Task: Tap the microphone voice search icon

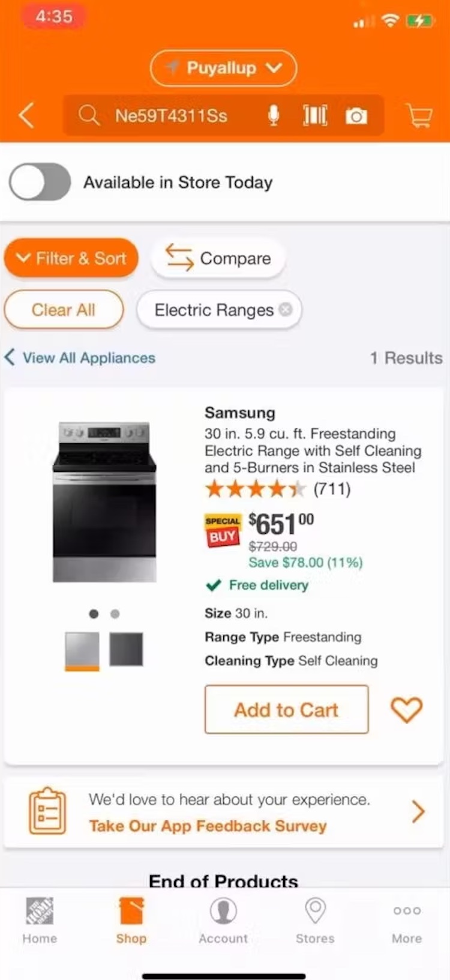Action: pyautogui.click(x=274, y=115)
